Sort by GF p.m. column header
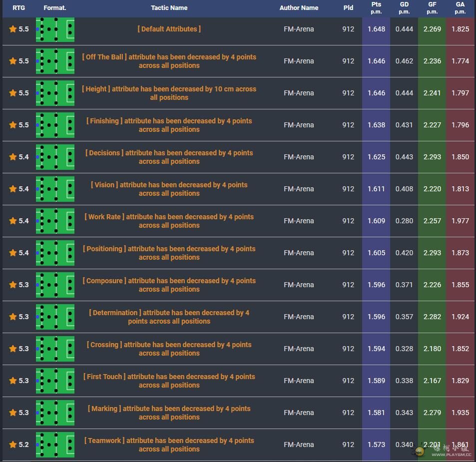The width and height of the screenshot is (476, 462). (x=432, y=8)
